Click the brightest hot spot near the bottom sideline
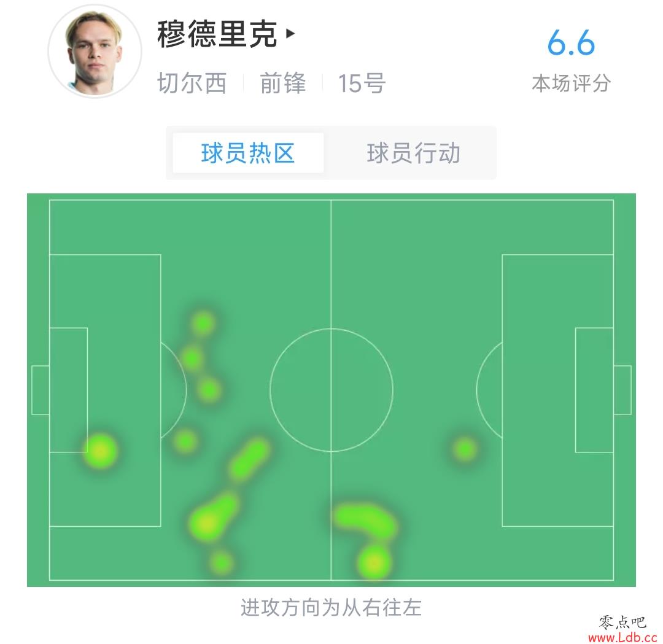Image resolution: width=663 pixels, height=644 pixels. click(374, 563)
